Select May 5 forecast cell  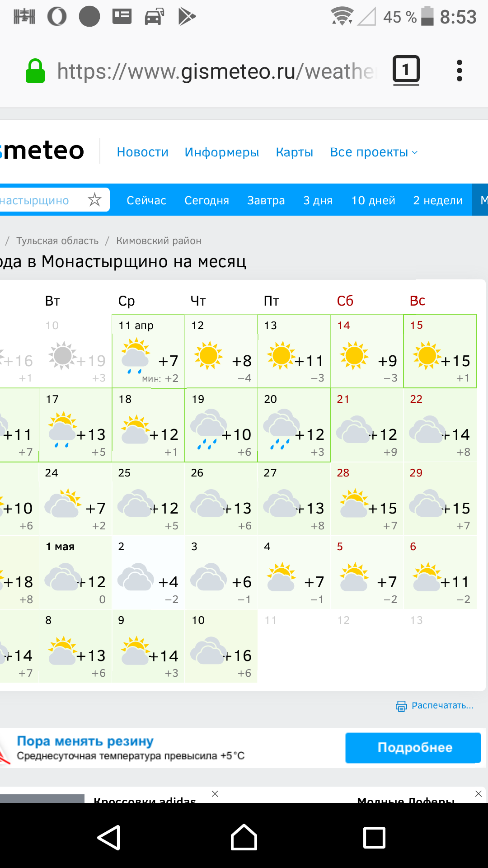[367, 572]
